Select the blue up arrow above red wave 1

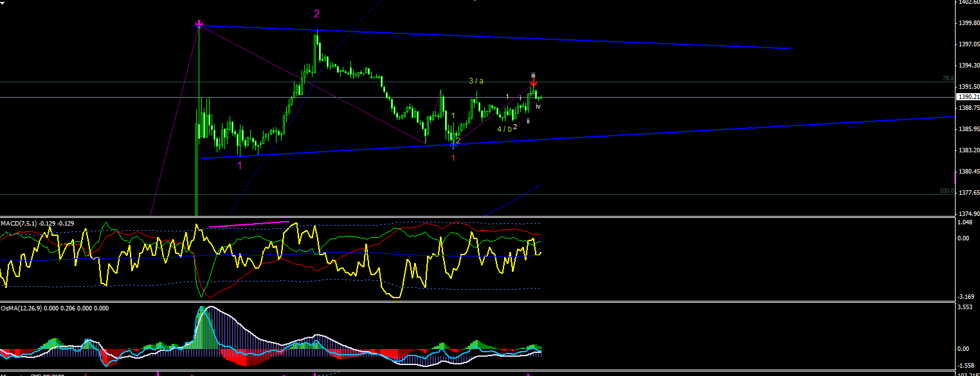453,145
